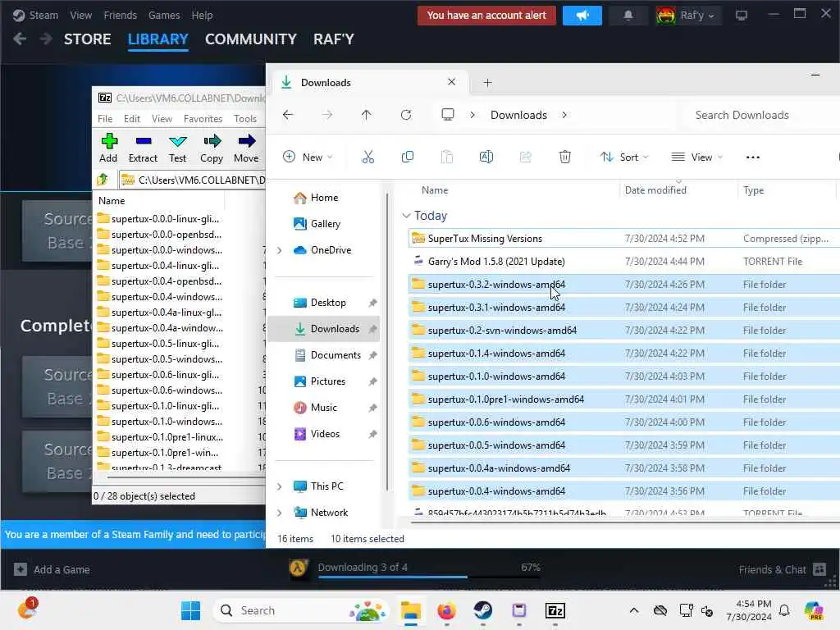Switch to Steam STORE tab
The height and width of the screenshot is (630, 840).
click(87, 39)
